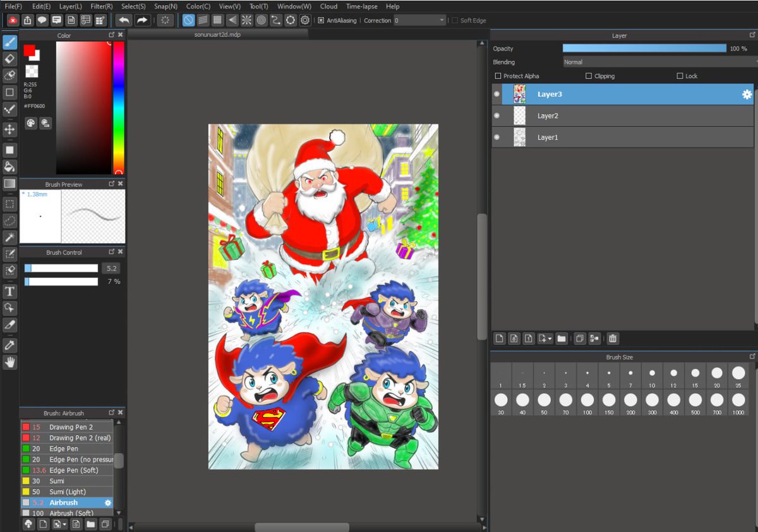The width and height of the screenshot is (758, 532).
Task: Select the Hand pan tool
Action: coord(9,362)
